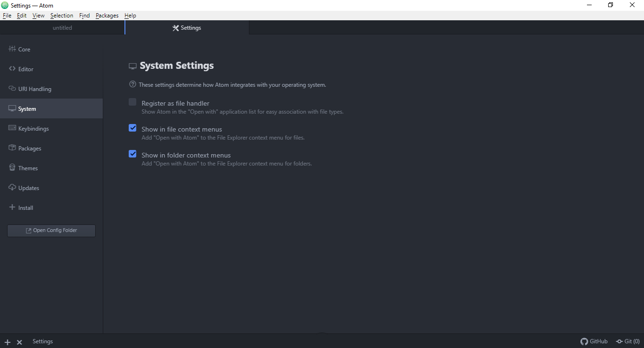
Task: Click the plus icon in status bar
Action: 8,342
